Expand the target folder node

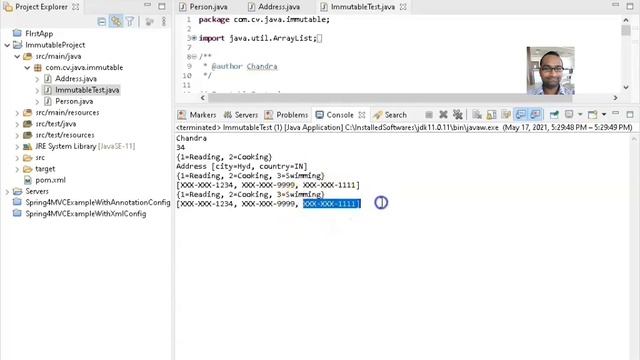coord(17,169)
